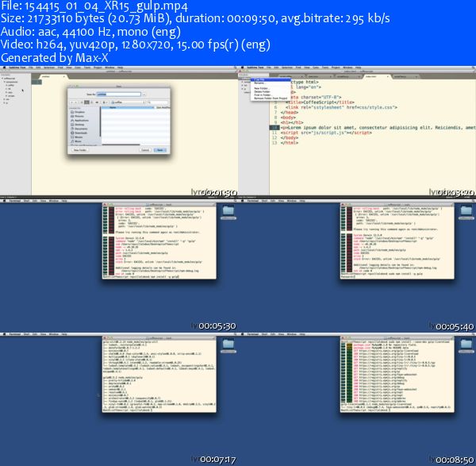The width and height of the screenshot is (476, 466).
Task: Open the desktop folder icon in the 00:07:17 frame
Action: (x=228, y=345)
